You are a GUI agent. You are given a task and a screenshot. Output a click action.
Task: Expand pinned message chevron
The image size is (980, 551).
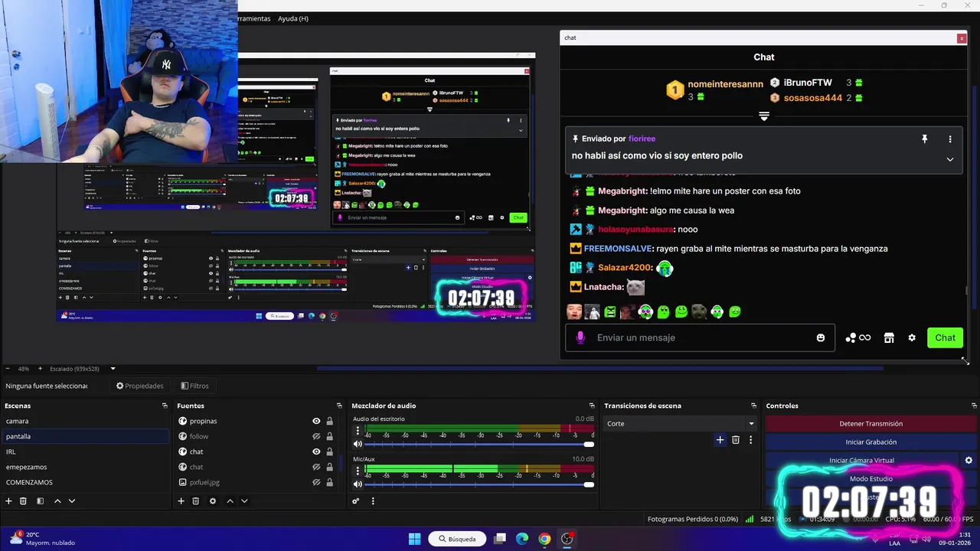(x=950, y=159)
